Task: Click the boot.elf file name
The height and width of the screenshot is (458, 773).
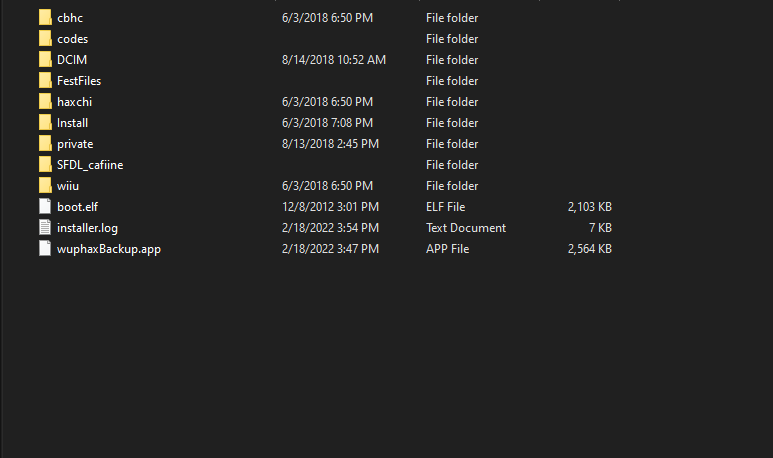Action: coord(77,207)
